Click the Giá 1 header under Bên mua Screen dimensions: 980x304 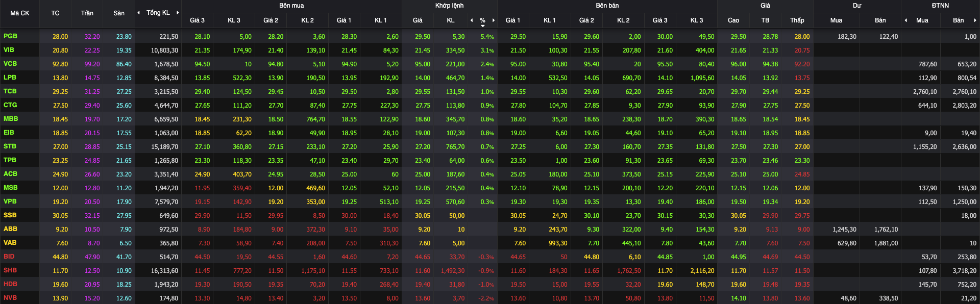[344, 20]
